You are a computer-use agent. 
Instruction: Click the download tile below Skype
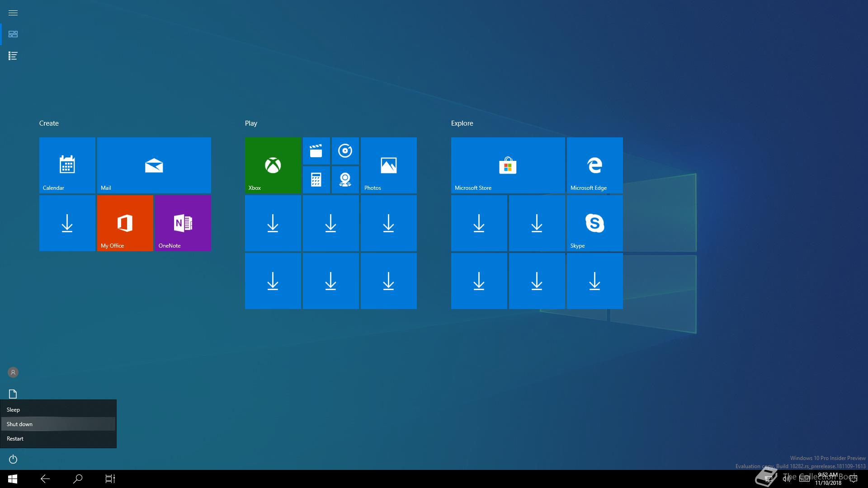pyautogui.click(x=594, y=281)
